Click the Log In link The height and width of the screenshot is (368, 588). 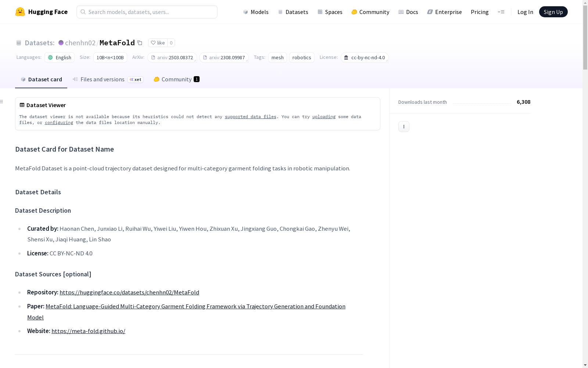coord(525,12)
